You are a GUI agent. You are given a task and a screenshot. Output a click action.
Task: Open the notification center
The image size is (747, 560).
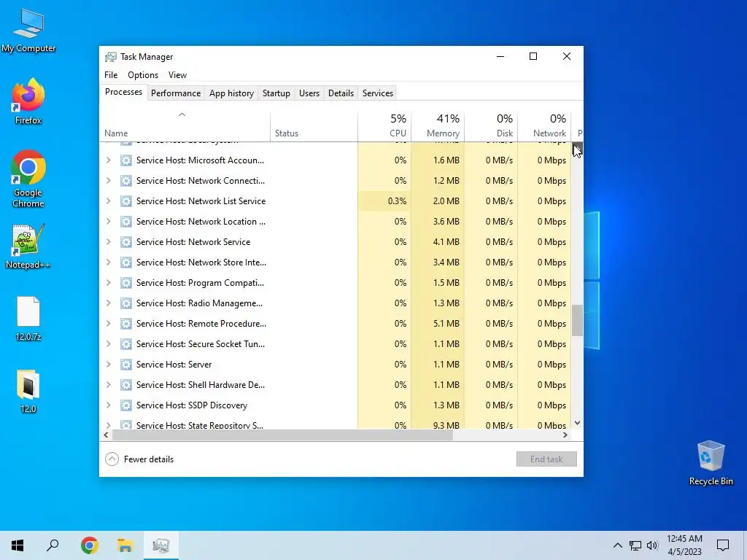[723, 545]
